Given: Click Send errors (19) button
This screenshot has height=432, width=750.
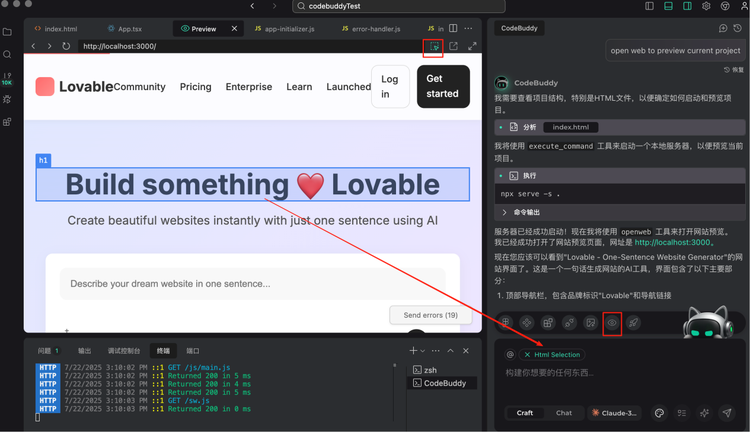Looking at the screenshot, I should point(430,315).
